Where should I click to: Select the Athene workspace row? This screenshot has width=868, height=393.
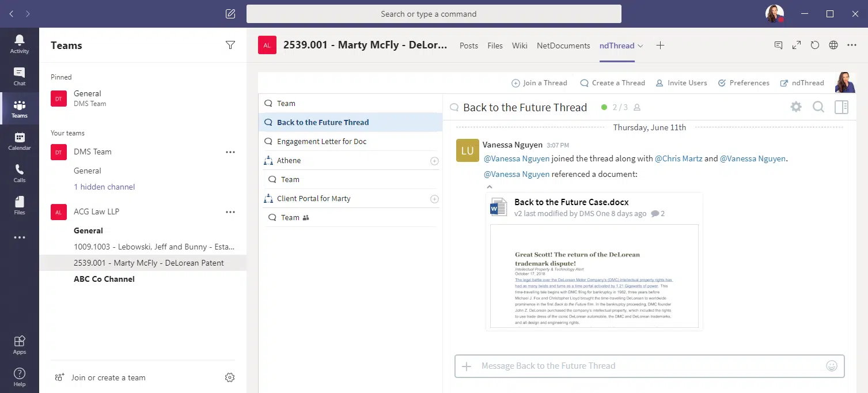[350, 160]
